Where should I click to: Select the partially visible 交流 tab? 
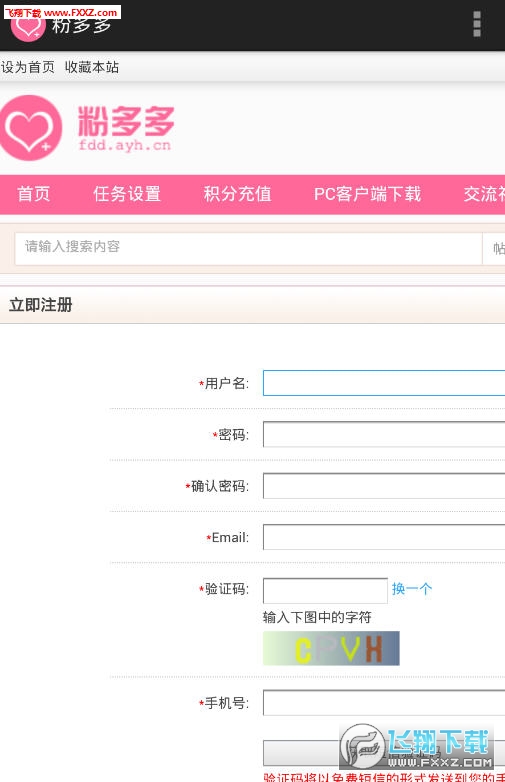484,194
